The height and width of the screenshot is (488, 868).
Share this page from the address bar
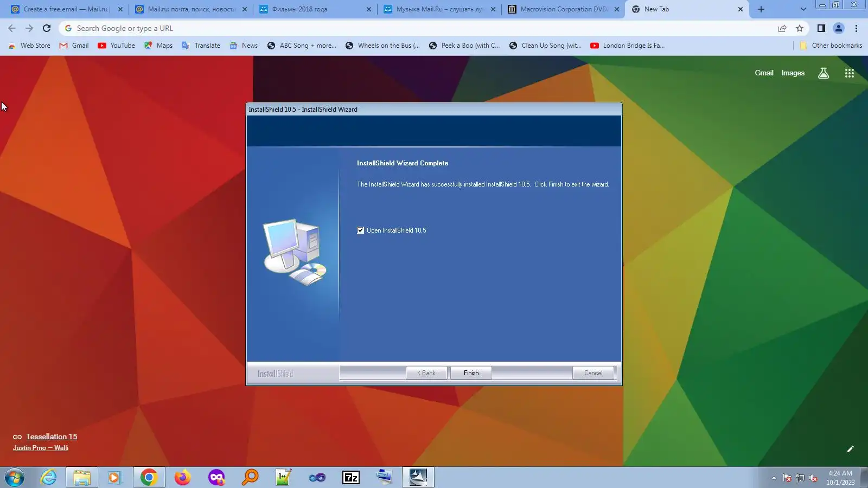pyautogui.click(x=782, y=28)
